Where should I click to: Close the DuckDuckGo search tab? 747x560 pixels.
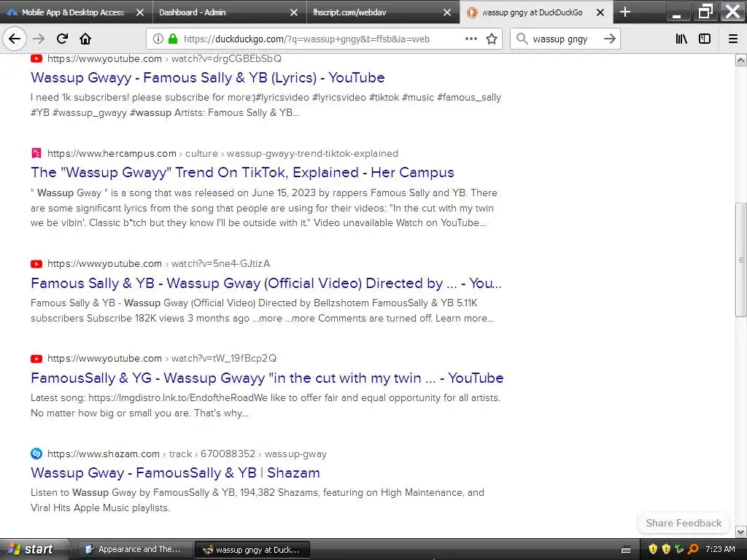600,13
